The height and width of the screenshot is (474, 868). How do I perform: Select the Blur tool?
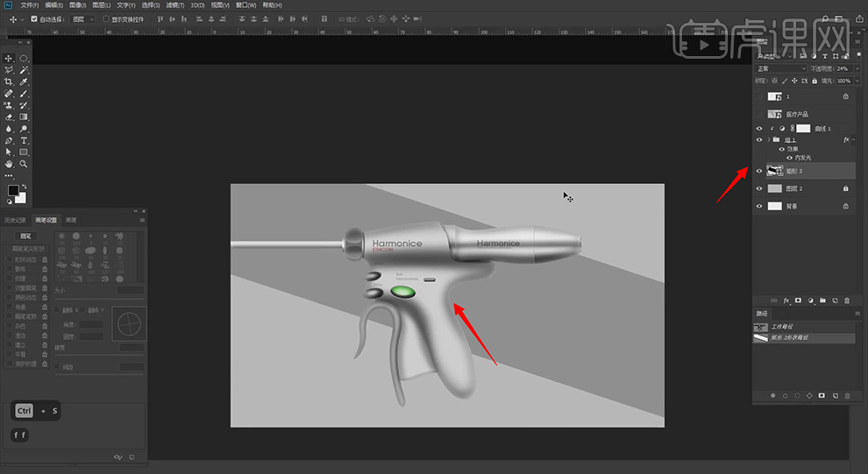8,129
